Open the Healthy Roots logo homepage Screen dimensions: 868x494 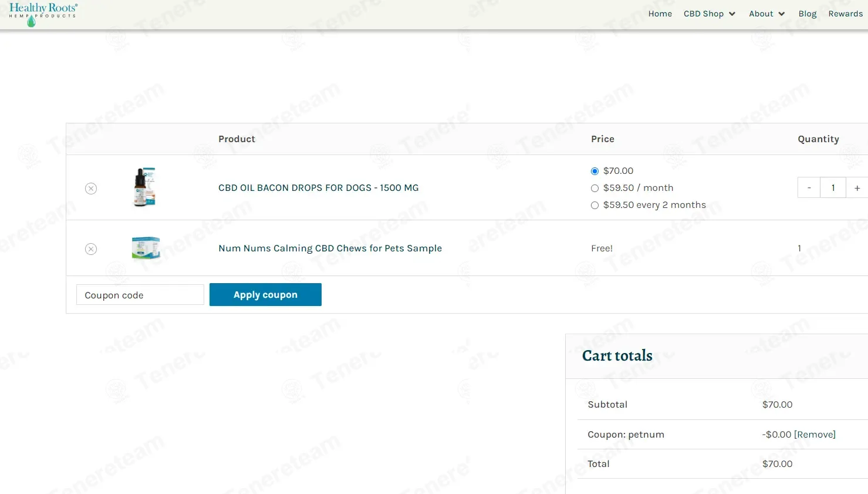coord(43,15)
